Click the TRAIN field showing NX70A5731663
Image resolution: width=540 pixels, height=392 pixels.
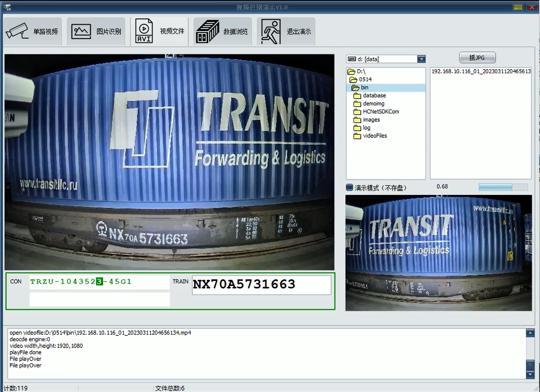pyautogui.click(x=261, y=285)
